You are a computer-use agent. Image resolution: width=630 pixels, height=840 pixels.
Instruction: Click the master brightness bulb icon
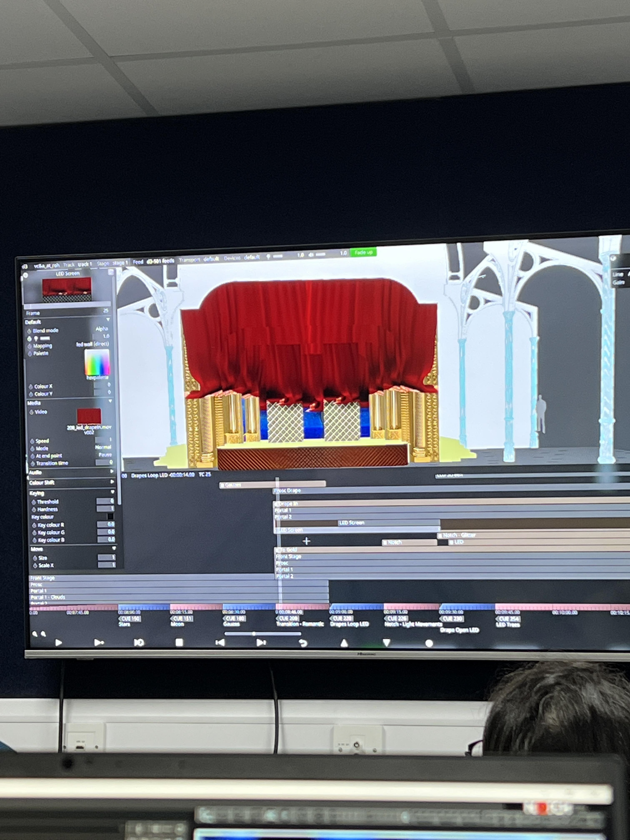pos(268,257)
